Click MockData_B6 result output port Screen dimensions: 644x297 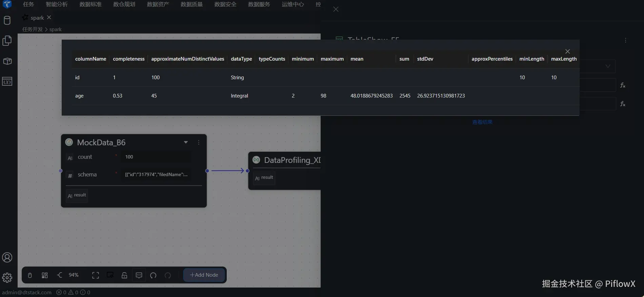tap(77, 195)
